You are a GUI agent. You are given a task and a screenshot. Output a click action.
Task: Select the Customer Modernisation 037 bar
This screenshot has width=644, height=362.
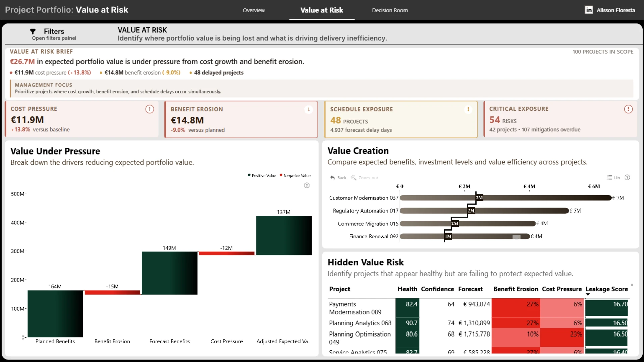506,198
